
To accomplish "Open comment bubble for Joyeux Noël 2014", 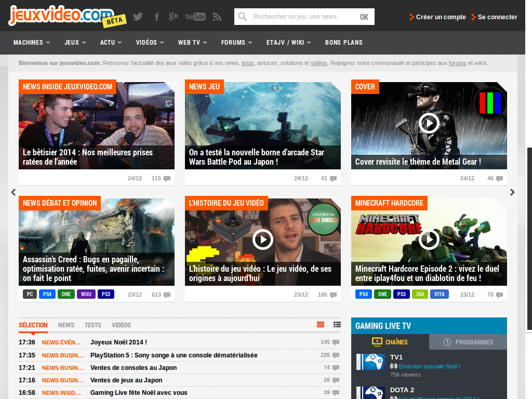I will coord(336,342).
